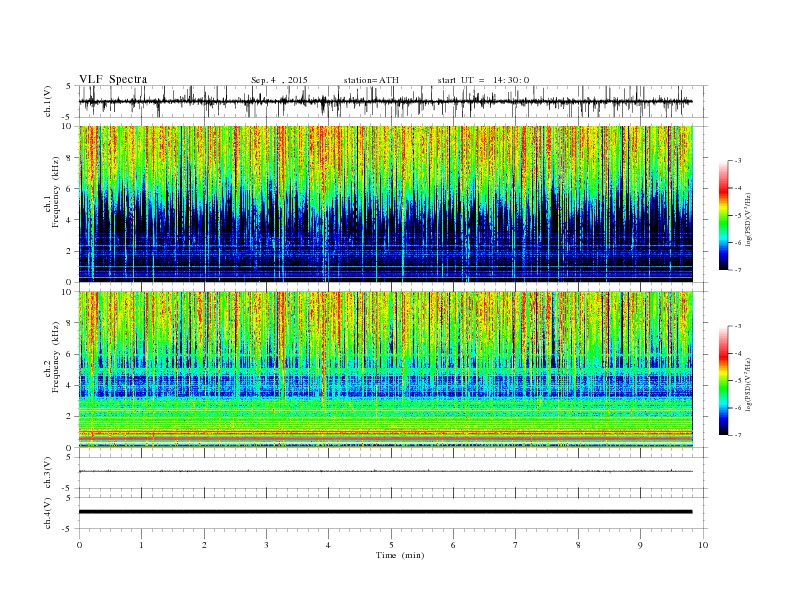Click the ch.2 spectrogram colorbar
This screenshot has width=792, height=612.
(x=723, y=380)
